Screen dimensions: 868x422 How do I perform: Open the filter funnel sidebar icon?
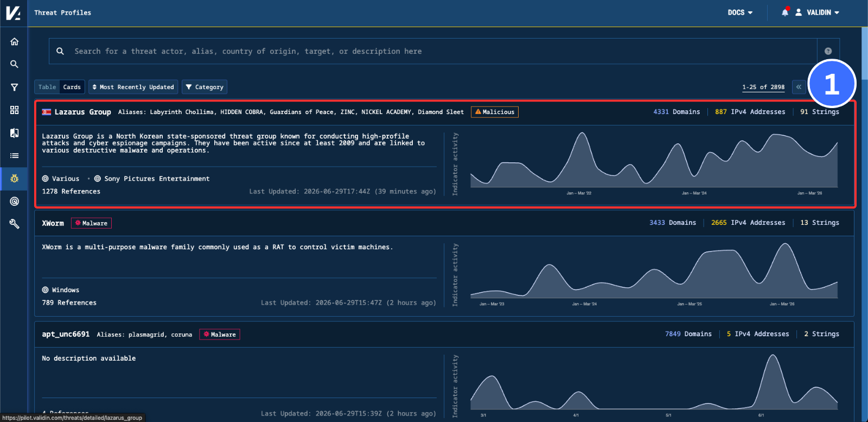(14, 87)
